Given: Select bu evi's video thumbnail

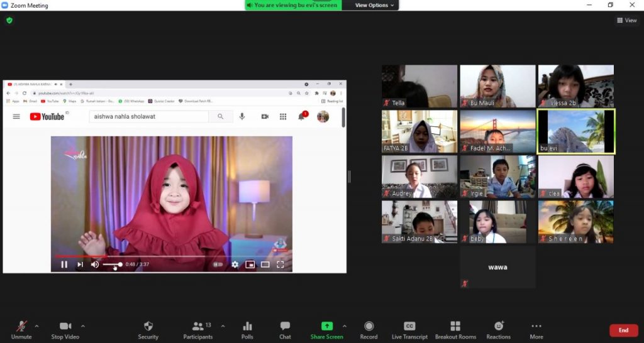Looking at the screenshot, I should pos(576,131).
